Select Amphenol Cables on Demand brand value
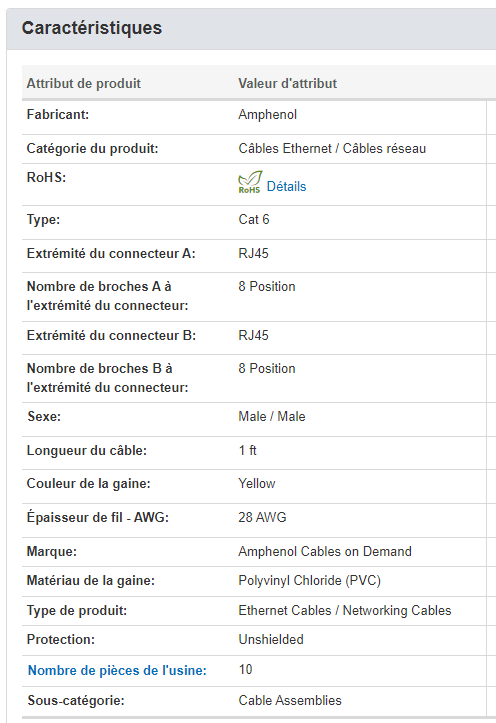The image size is (496, 723). [x=325, y=551]
